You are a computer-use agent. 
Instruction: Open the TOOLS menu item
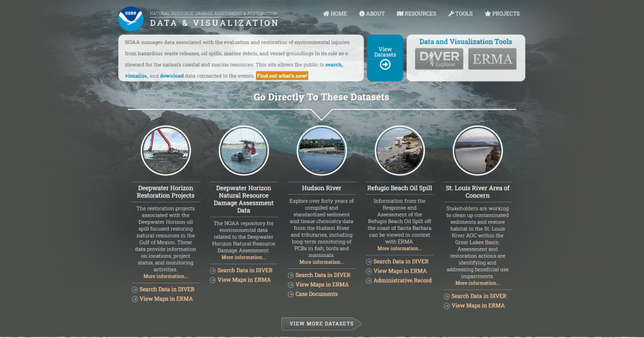point(460,14)
